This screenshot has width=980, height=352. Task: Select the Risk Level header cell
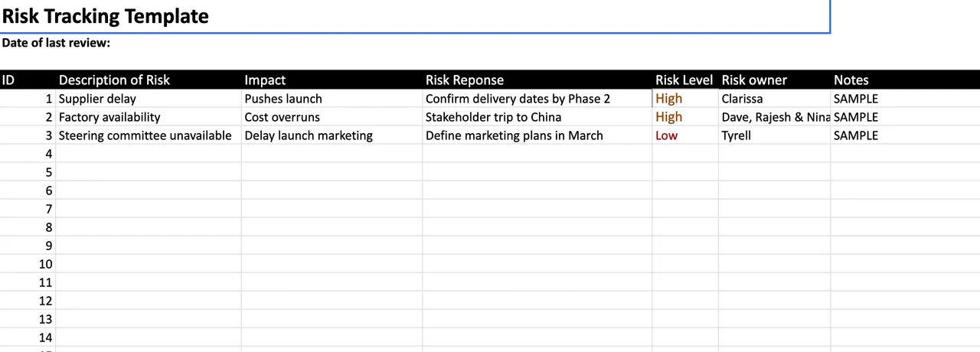[x=685, y=80]
